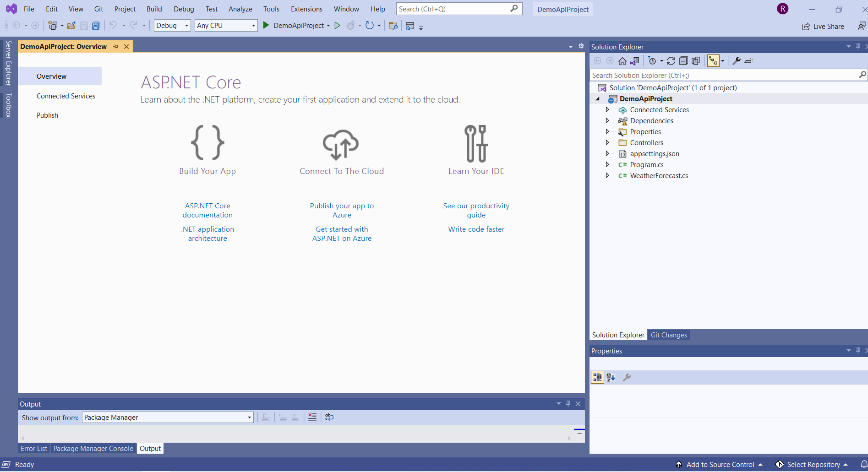Expand the appsettings.json node
Screen dimensions: 868x472
(607, 153)
